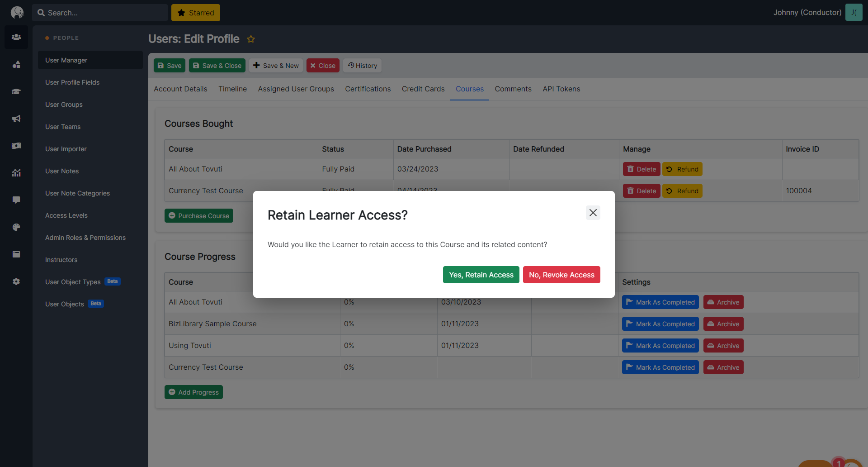Open Access Levels
Image resolution: width=868 pixels, height=467 pixels.
(90, 215)
